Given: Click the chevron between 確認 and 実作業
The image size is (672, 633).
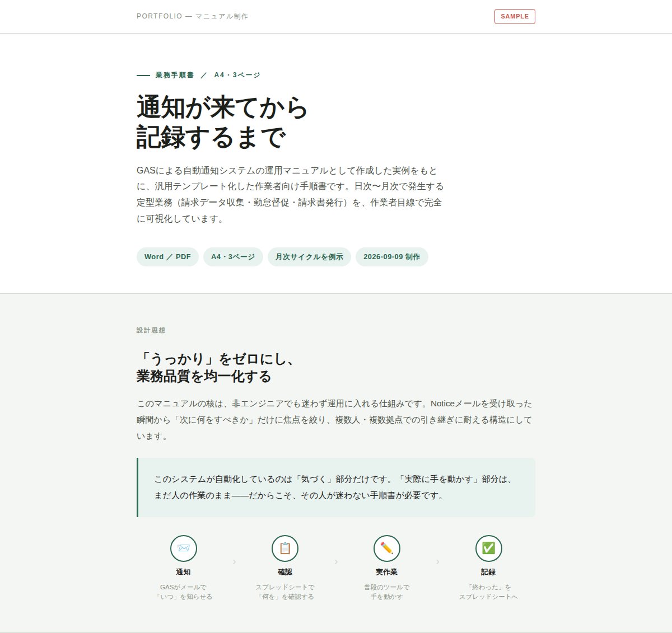Looking at the screenshot, I should tap(336, 561).
